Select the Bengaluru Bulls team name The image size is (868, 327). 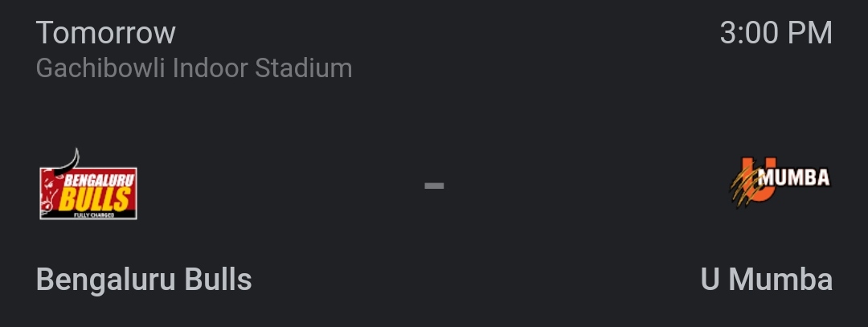click(x=144, y=280)
